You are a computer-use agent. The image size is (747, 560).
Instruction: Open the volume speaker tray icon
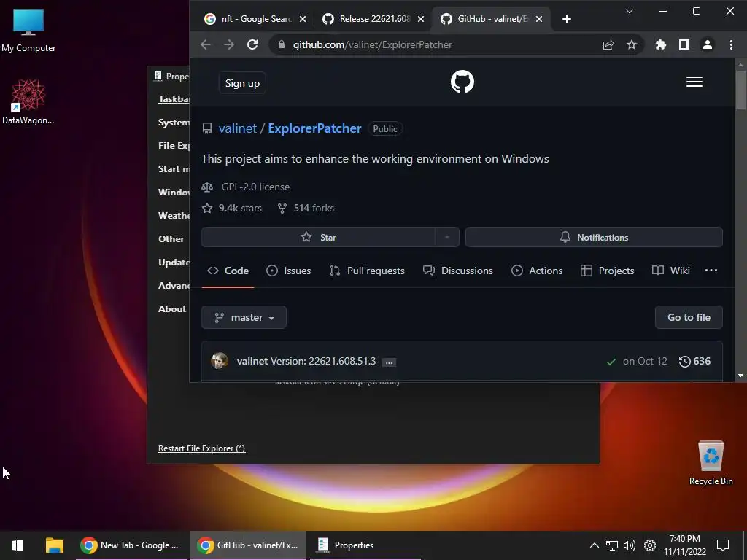click(x=630, y=545)
